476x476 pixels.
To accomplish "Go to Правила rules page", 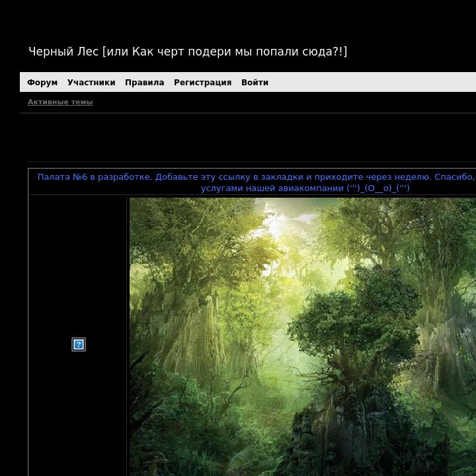I will point(145,82).
